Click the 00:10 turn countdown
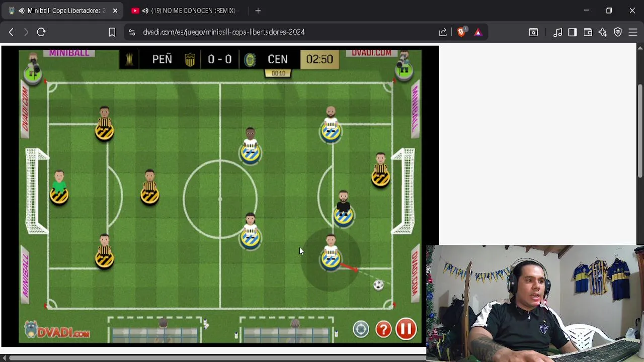 pos(278,73)
